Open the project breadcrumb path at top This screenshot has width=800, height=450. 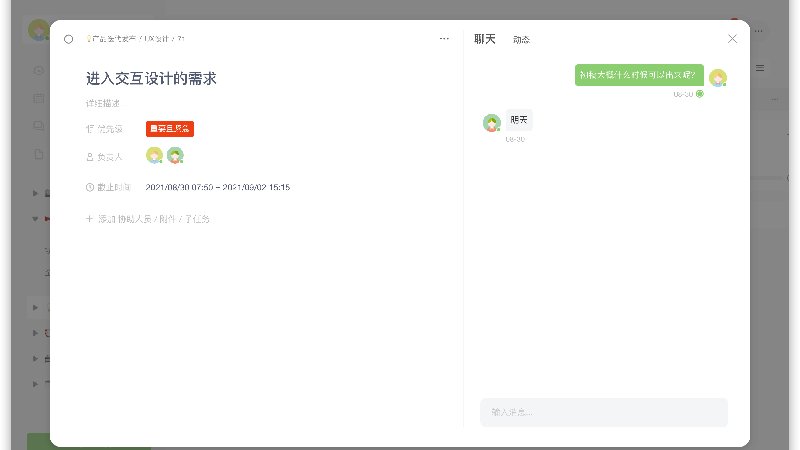point(135,39)
